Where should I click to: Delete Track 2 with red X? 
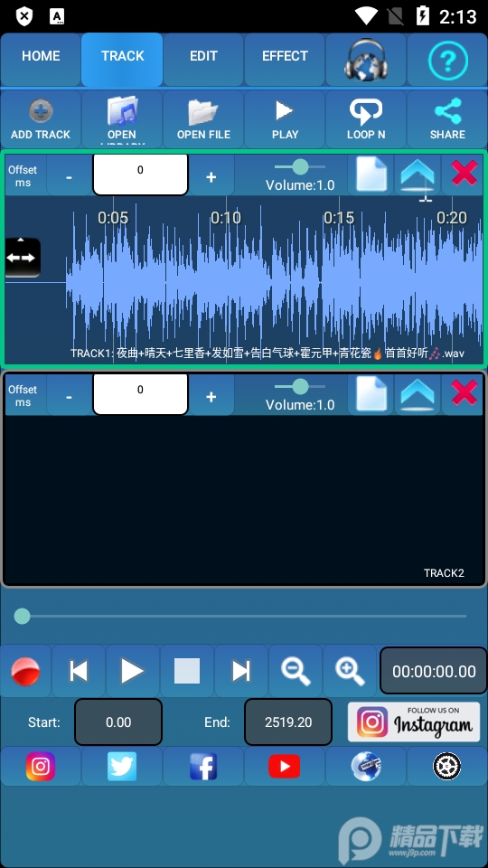coord(464,393)
